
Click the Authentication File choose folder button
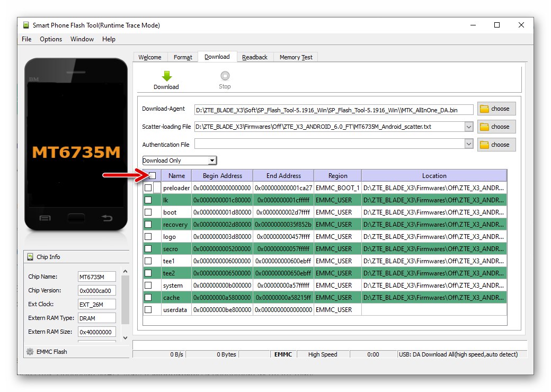496,145
